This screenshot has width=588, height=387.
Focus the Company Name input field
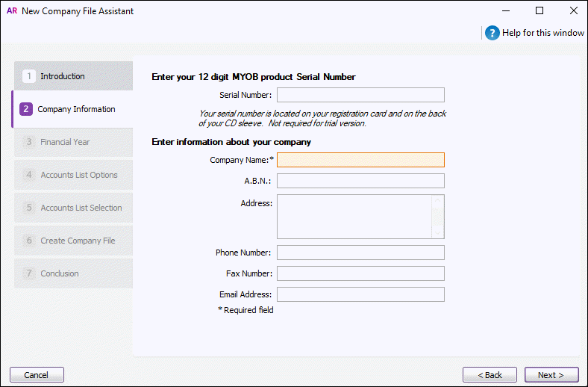point(360,160)
